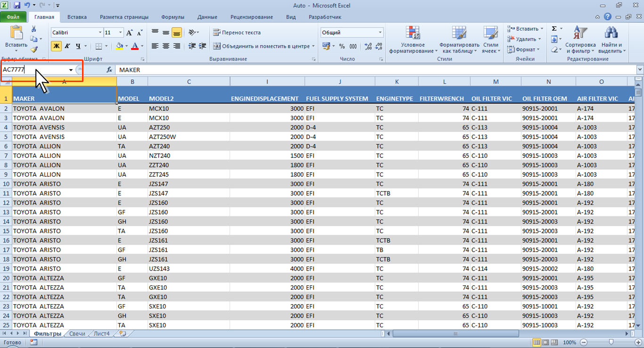The image size is (644, 348).
Task: Open the Name Box dropdown arrow
Action: 71,70
